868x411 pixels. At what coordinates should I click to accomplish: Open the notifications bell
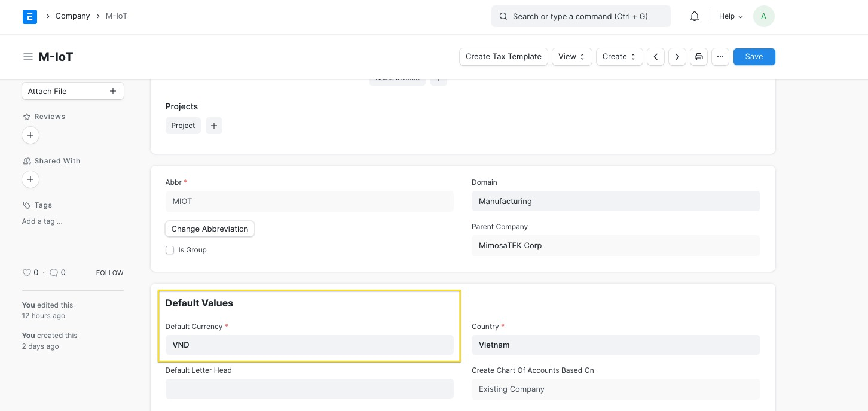[x=694, y=16]
